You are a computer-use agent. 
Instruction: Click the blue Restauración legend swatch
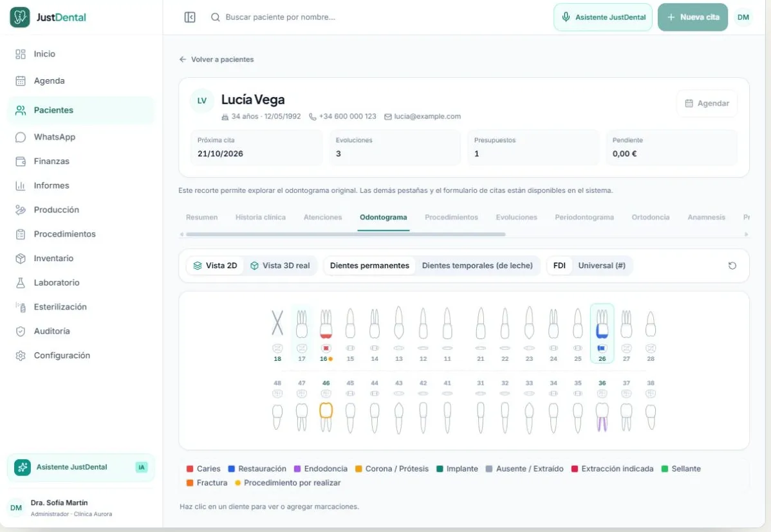point(232,469)
